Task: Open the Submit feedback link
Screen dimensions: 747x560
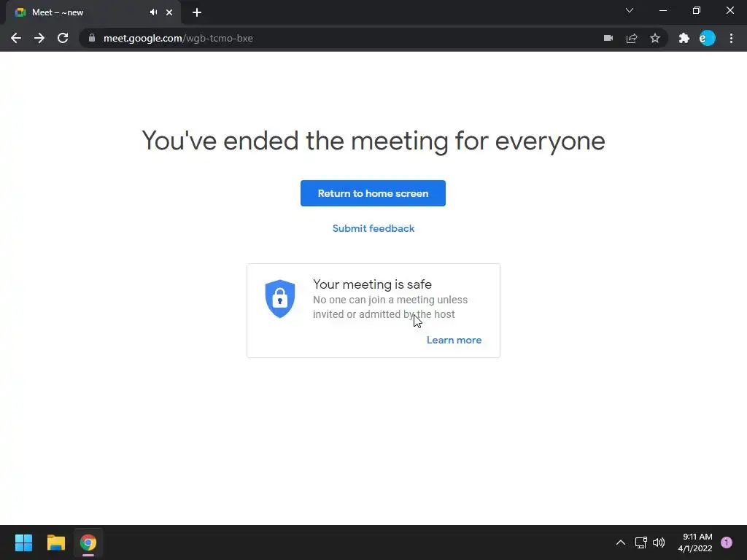Action: pos(373,228)
